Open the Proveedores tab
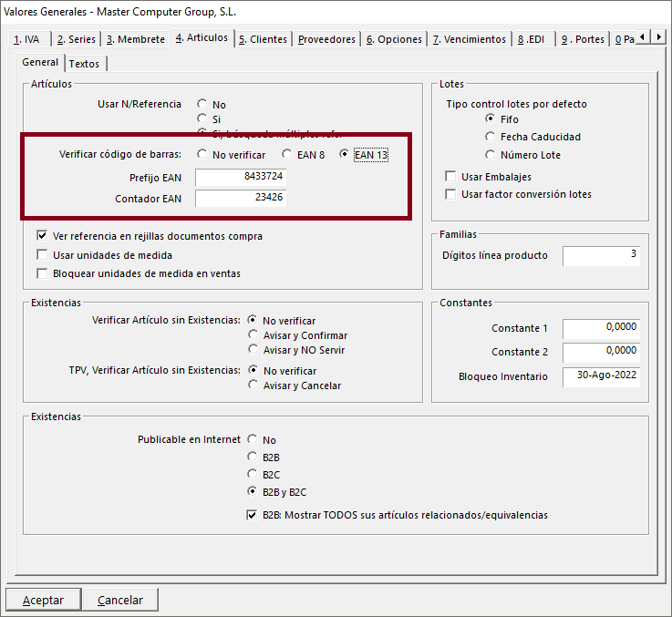The height and width of the screenshot is (617, 672). [326, 39]
